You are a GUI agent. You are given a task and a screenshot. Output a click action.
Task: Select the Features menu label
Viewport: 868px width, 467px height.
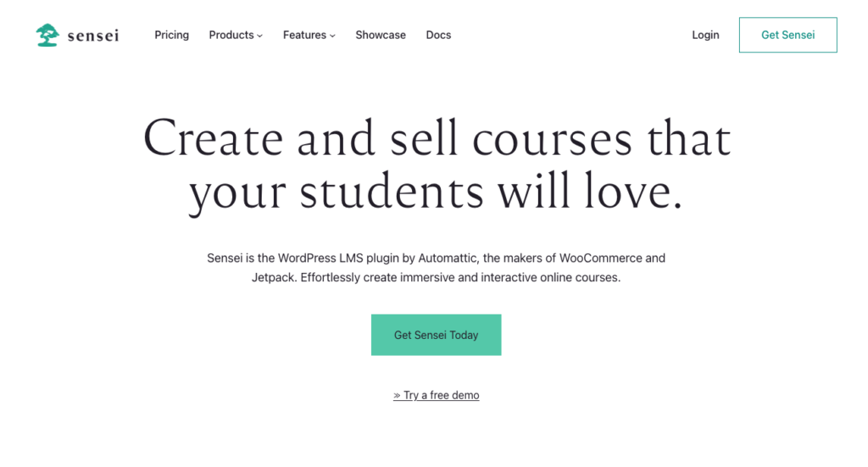click(304, 35)
